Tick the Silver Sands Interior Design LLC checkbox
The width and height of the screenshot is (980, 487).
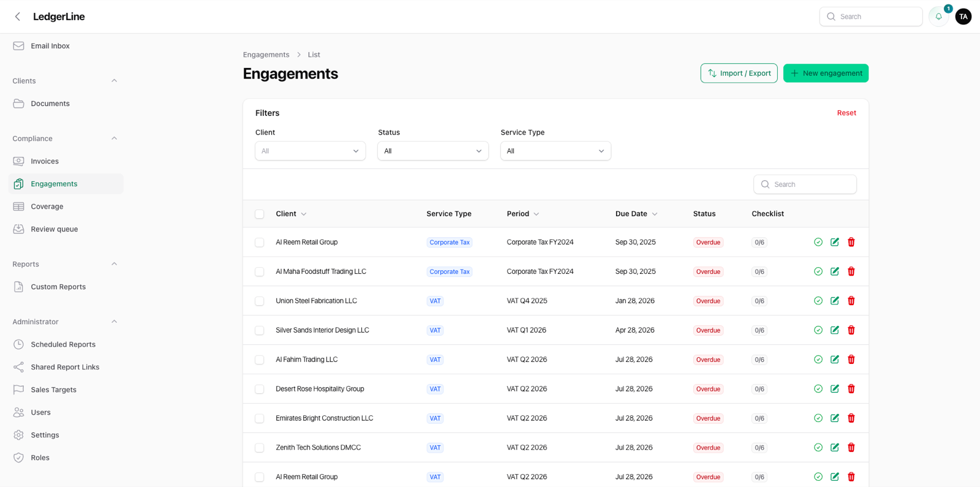pyautogui.click(x=260, y=331)
